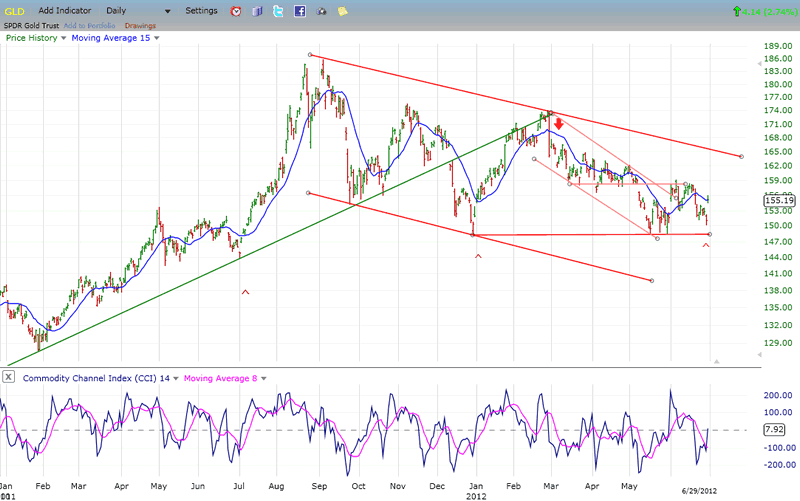This screenshot has height=501, width=800.
Task: Close the Commodity Channel Index panel
Action: coord(9,377)
